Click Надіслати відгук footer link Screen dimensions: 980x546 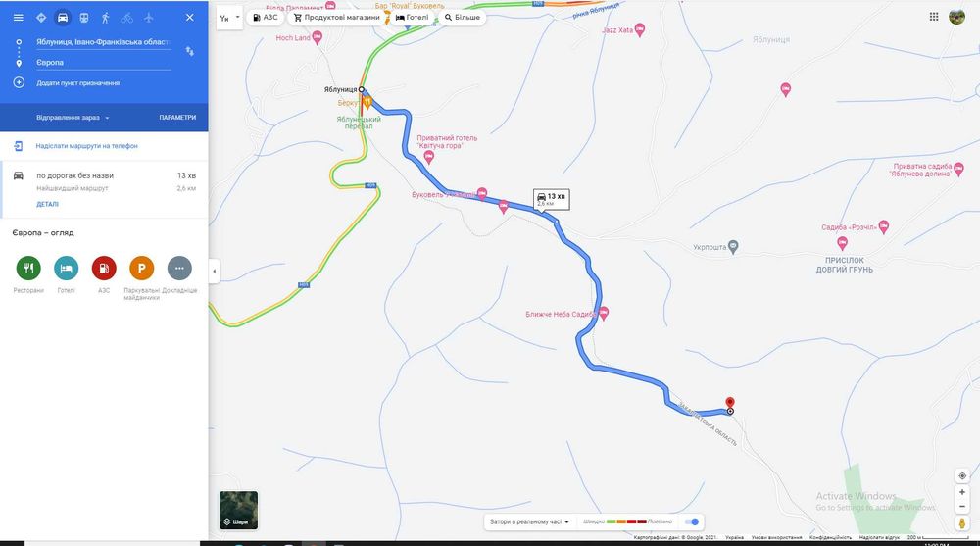click(x=879, y=537)
